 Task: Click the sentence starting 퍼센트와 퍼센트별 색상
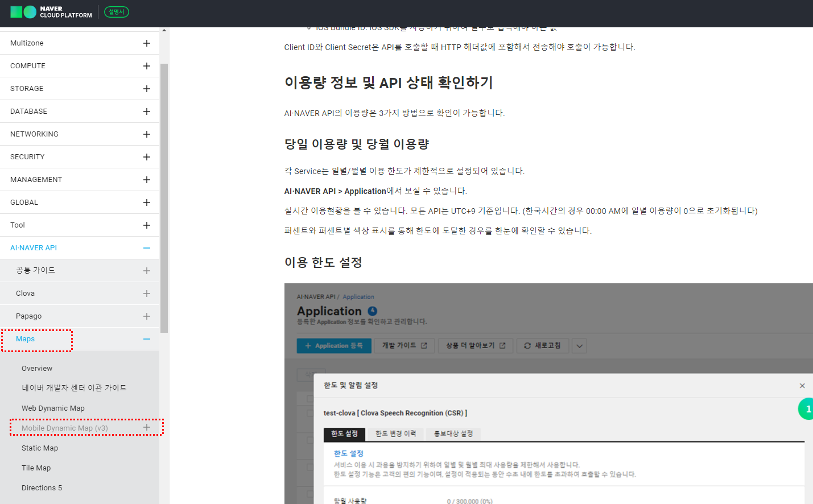[438, 231]
